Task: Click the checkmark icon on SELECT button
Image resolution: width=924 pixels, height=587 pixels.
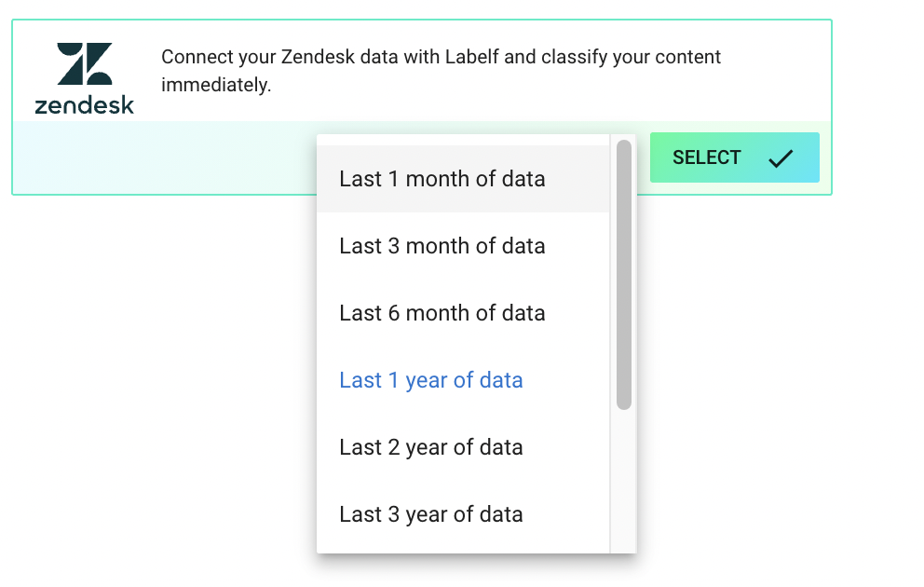Action: point(781,158)
